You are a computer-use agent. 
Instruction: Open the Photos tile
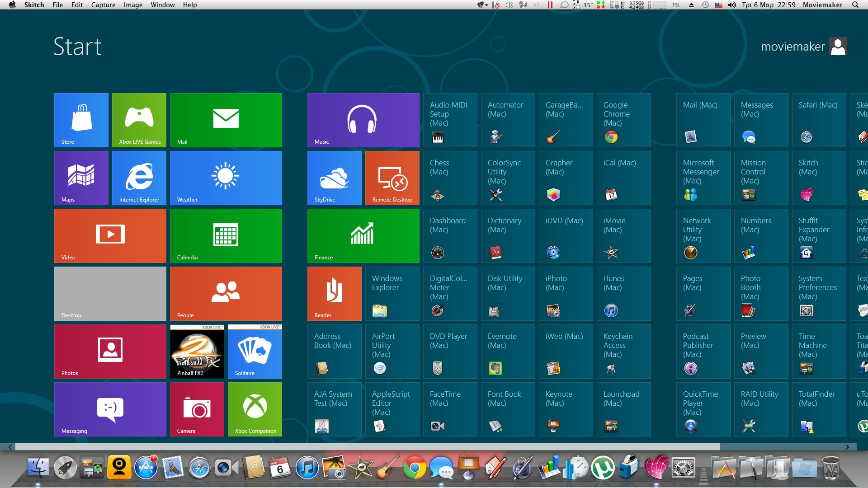[110, 352]
